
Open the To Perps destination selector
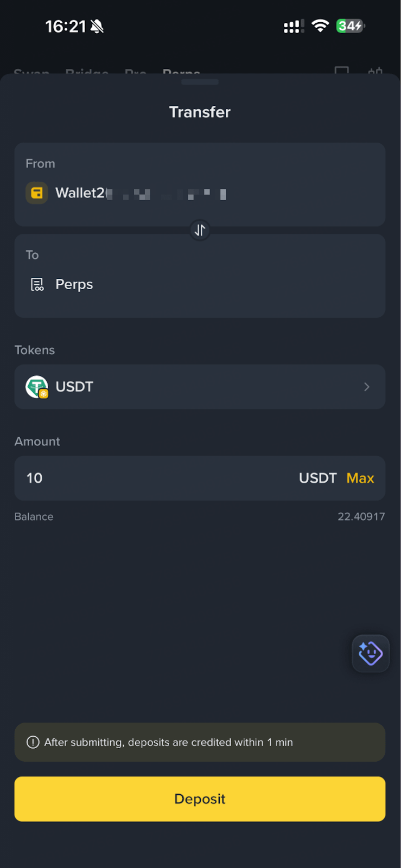click(200, 276)
